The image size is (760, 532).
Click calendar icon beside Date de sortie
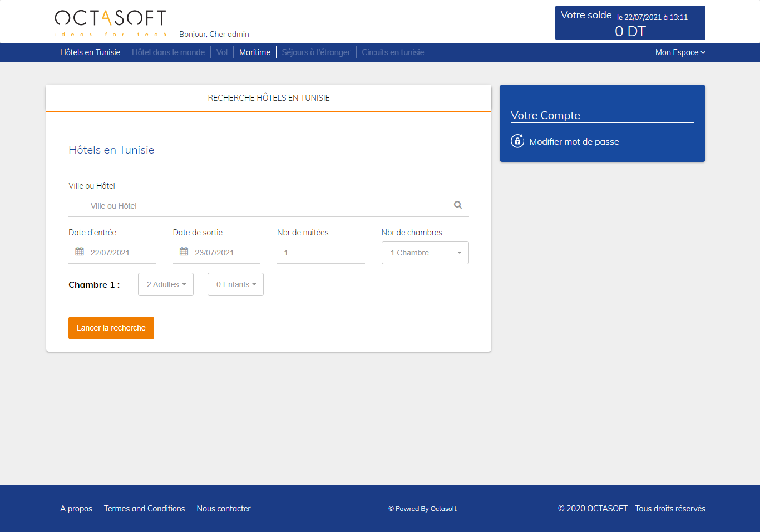point(184,252)
